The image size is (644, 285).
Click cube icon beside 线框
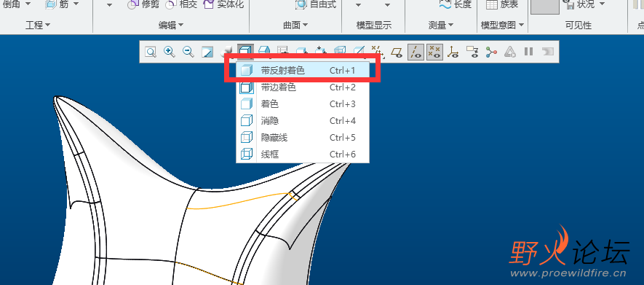(x=246, y=155)
